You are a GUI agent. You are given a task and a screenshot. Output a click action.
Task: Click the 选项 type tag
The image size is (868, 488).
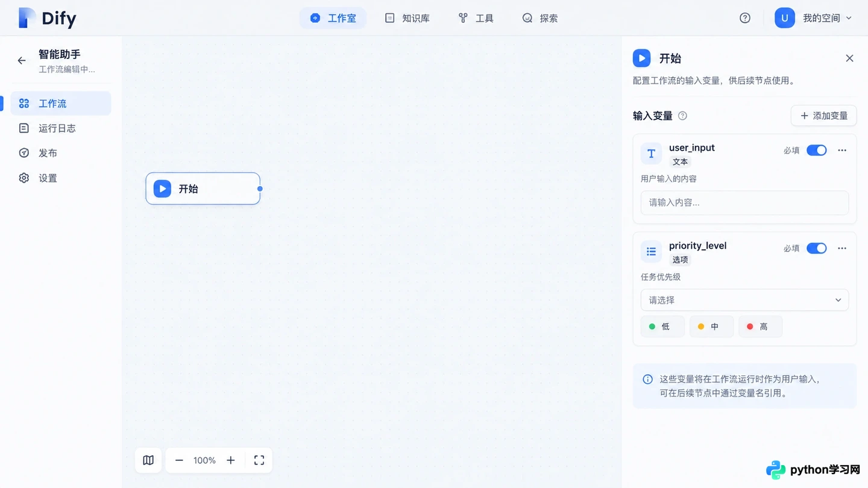pyautogui.click(x=681, y=260)
